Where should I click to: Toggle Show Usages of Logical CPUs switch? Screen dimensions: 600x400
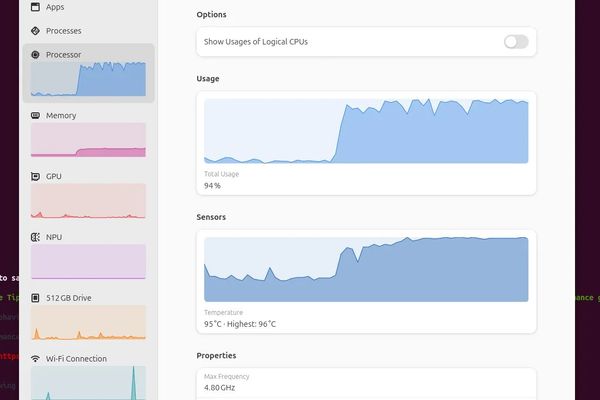point(516,42)
